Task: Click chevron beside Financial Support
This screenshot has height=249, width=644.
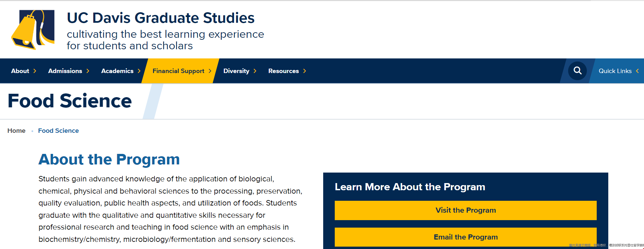Action: (x=210, y=71)
